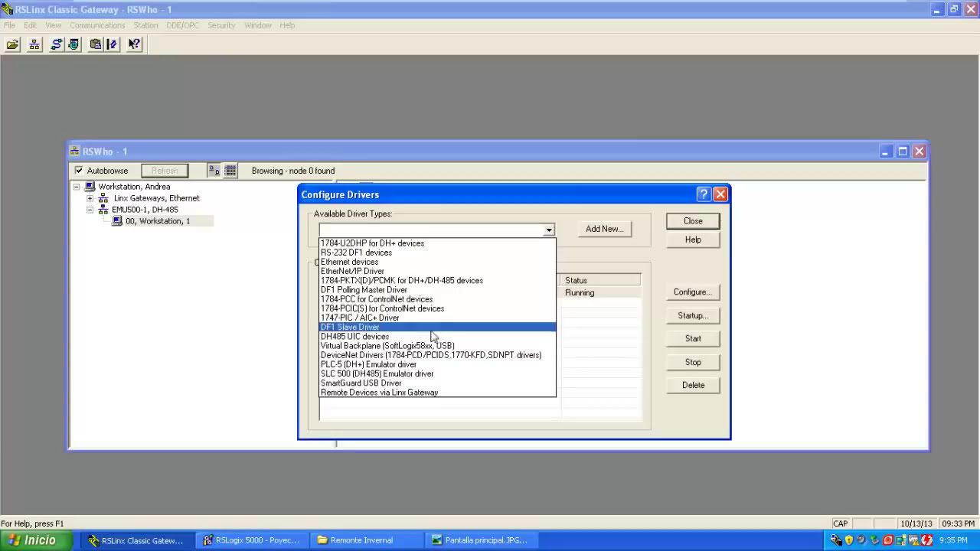Switch RSWho to details grid view
The image size is (980, 551).
(230, 171)
